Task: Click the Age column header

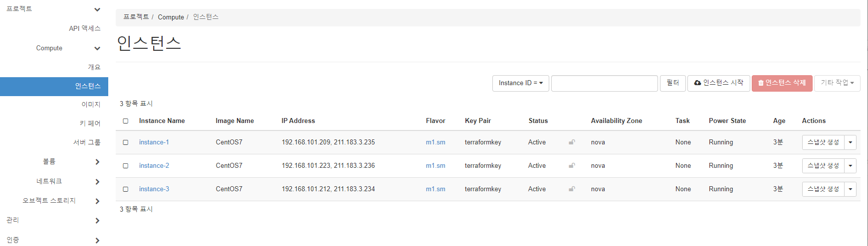Action: 779,121
